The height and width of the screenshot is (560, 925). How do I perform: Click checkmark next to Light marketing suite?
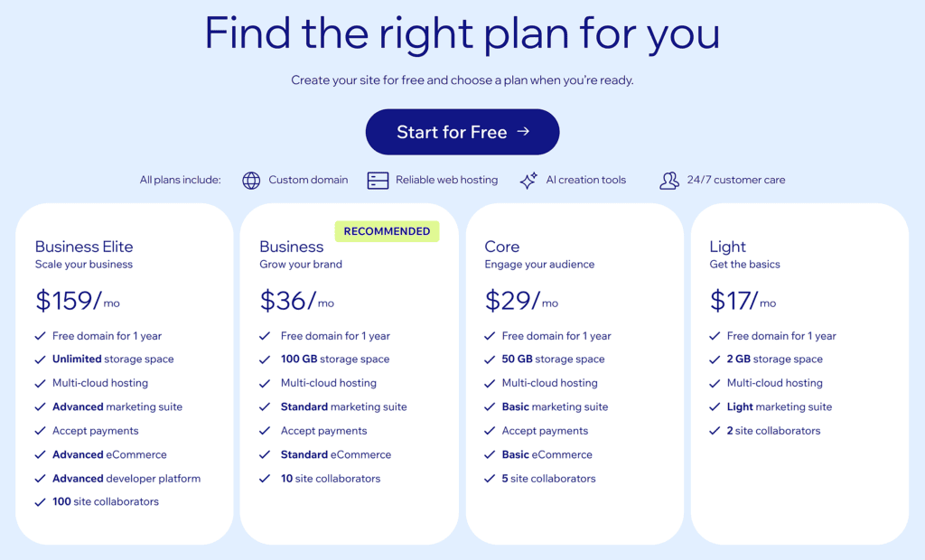(715, 407)
